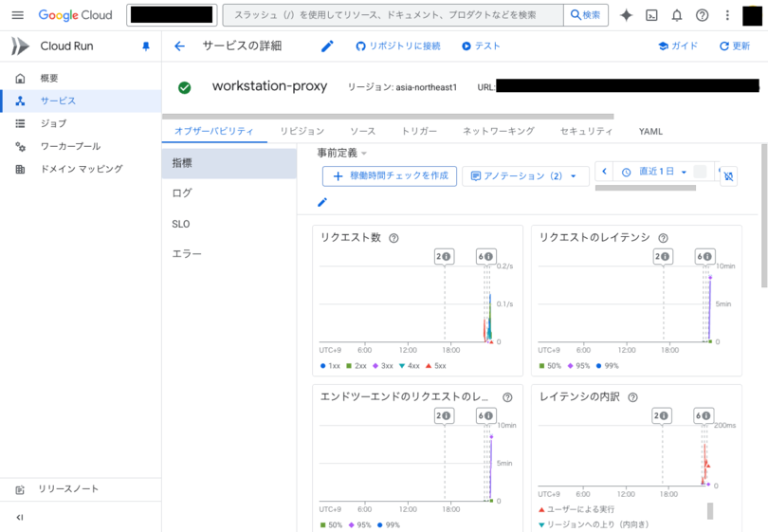Select エラー in observability side list
Viewport: 768px width, 532px height.
point(229,254)
